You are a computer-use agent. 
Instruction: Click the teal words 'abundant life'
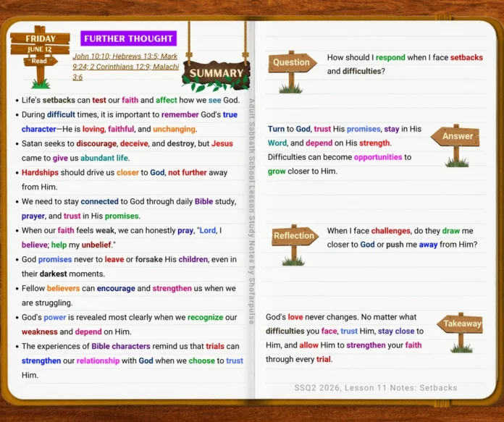coord(104,158)
